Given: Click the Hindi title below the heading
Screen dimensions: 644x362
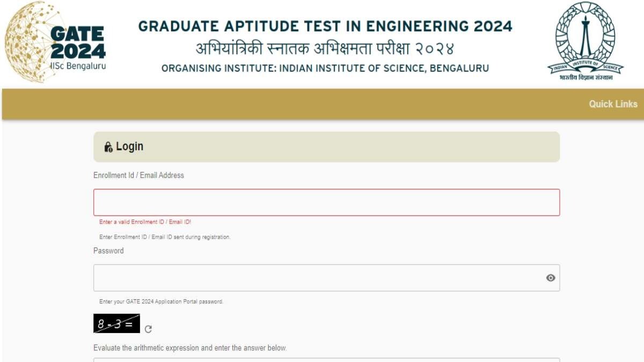Looking at the screenshot, I should coord(325,49).
